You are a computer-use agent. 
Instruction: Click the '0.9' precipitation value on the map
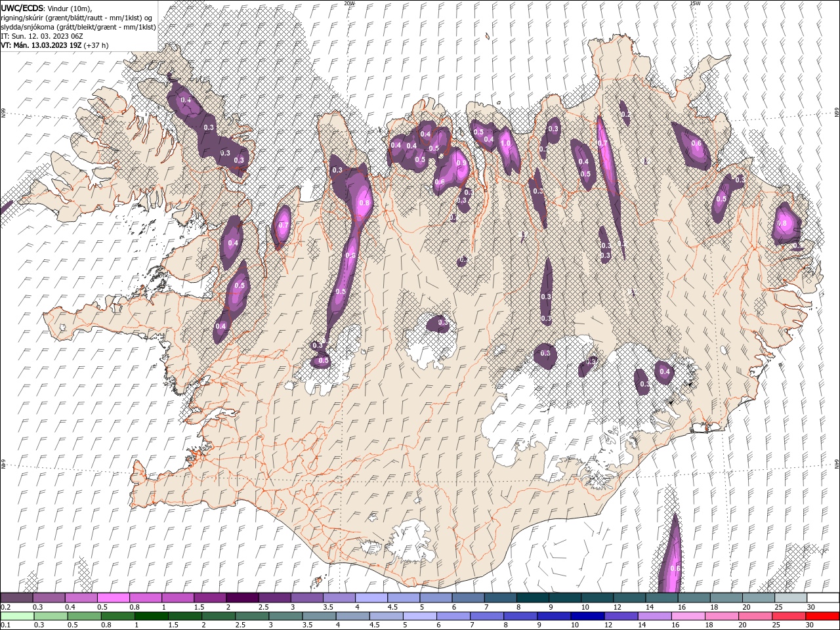click(x=461, y=163)
